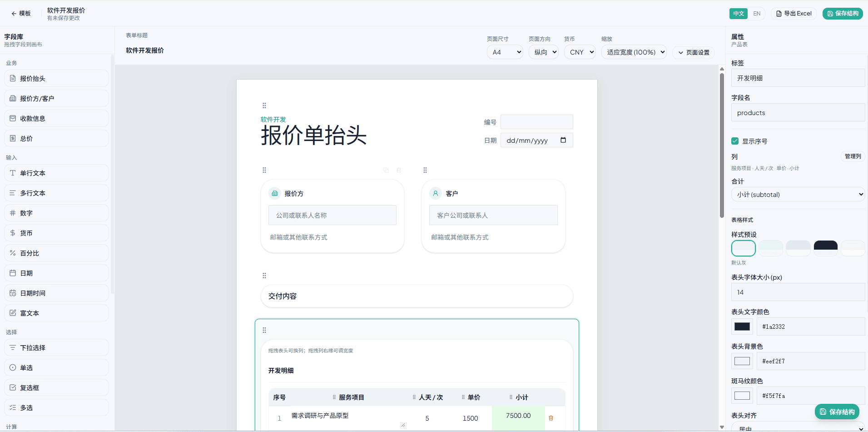The width and height of the screenshot is (868, 432).
Task: Click the 报价单抬头 heading text
Action: coord(313,135)
